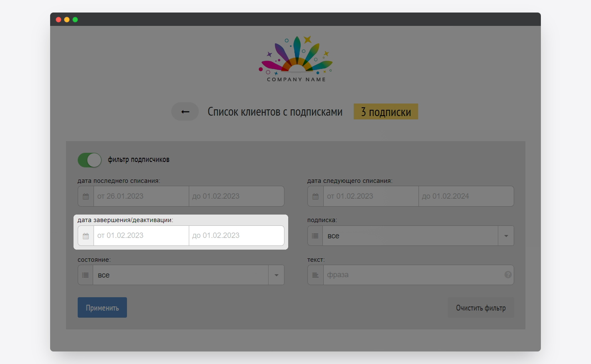Click the green maximize window button
Image resolution: width=591 pixels, height=364 pixels.
[75, 20]
